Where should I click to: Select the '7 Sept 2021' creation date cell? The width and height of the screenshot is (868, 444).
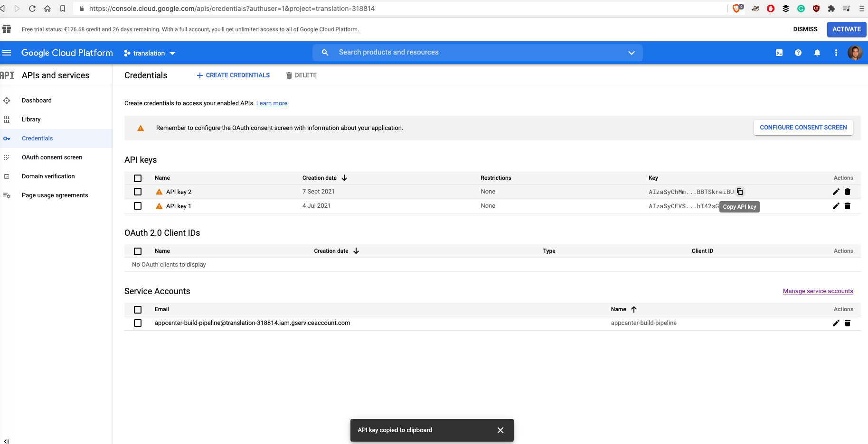[x=319, y=192]
